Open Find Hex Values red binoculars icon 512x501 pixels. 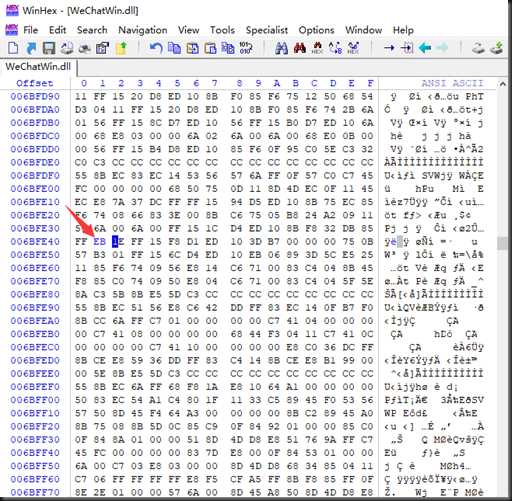coord(300,48)
